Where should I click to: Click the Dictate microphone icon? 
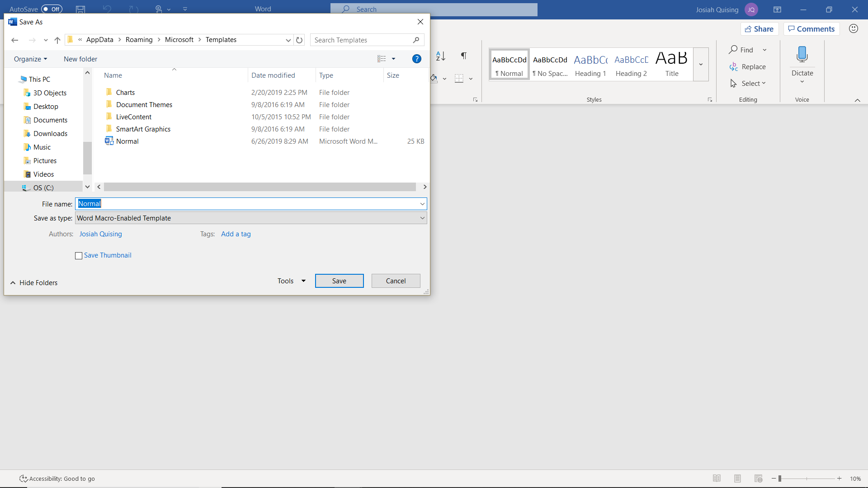(x=802, y=54)
